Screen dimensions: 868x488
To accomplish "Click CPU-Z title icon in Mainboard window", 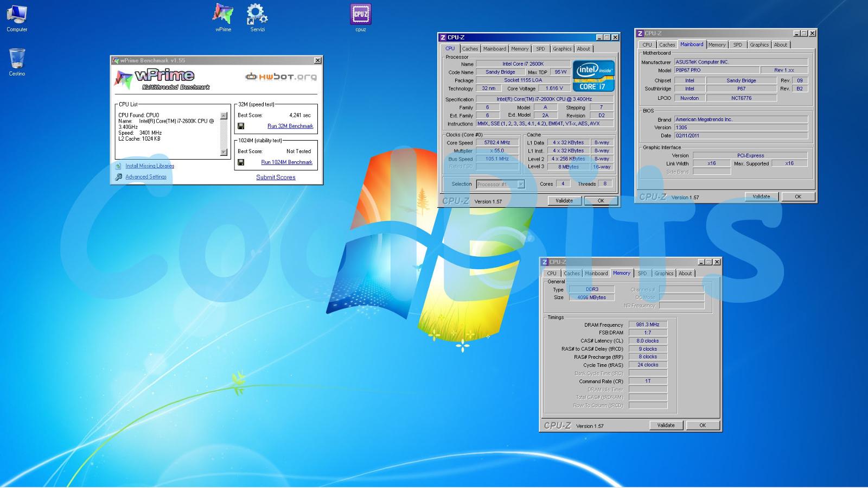I will [640, 33].
